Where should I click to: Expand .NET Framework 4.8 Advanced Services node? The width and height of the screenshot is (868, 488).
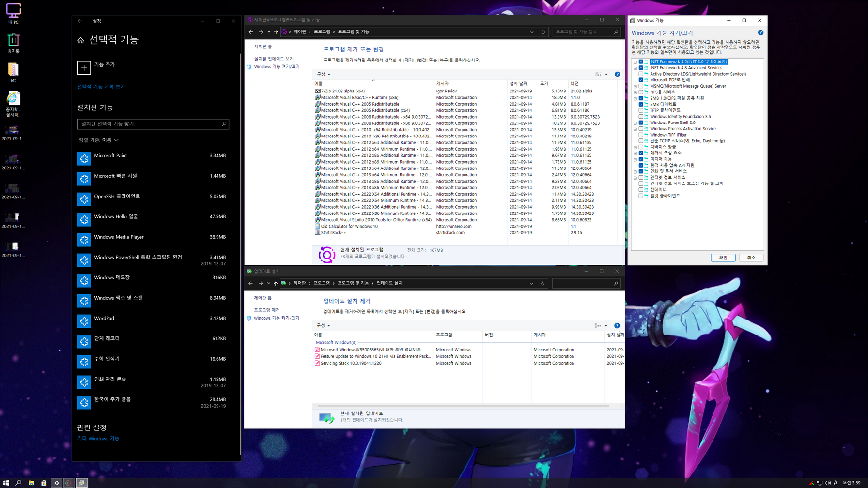635,68
